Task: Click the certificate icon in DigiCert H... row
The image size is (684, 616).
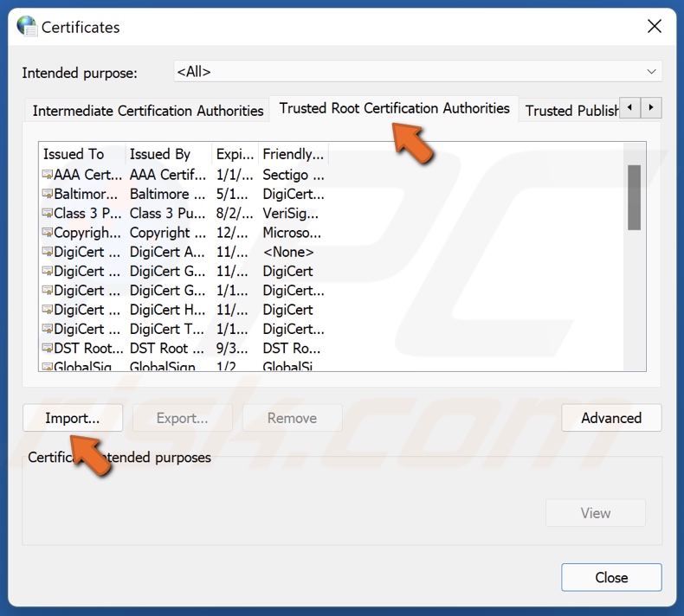Action: point(47,310)
